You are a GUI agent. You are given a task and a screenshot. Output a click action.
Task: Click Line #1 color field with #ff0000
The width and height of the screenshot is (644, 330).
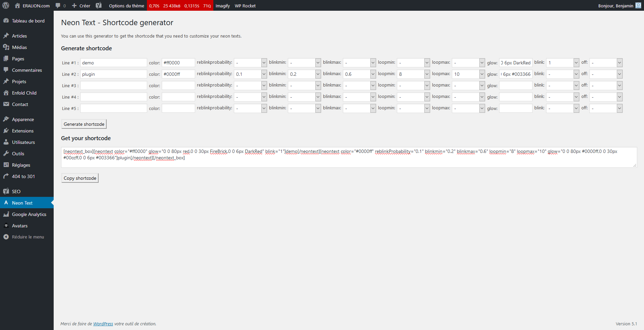(x=178, y=63)
